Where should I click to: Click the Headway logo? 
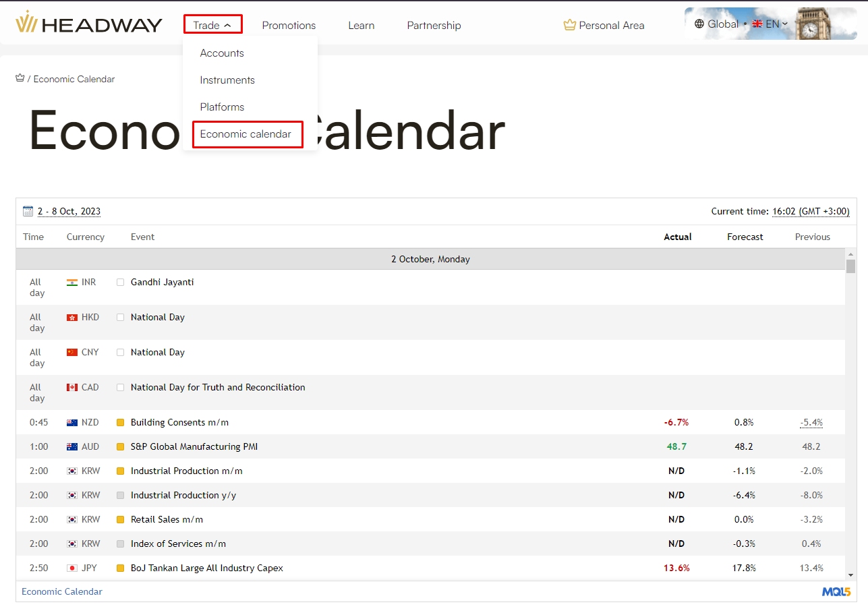point(89,24)
